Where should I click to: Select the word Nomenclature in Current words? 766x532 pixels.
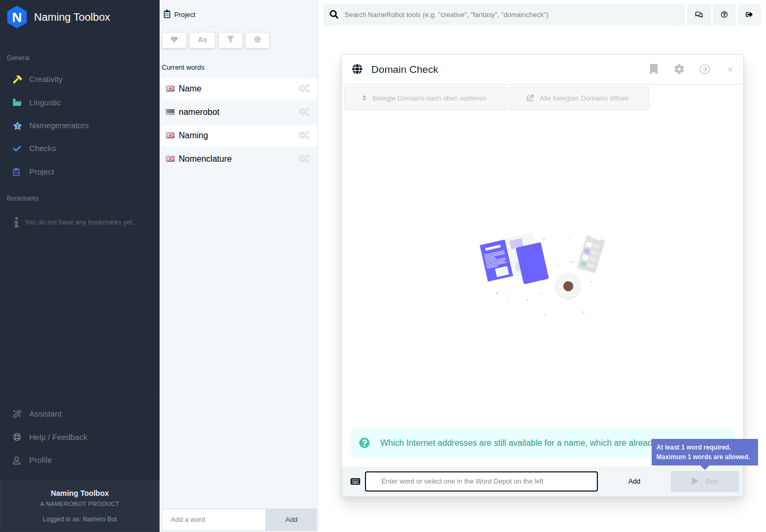pos(239,159)
